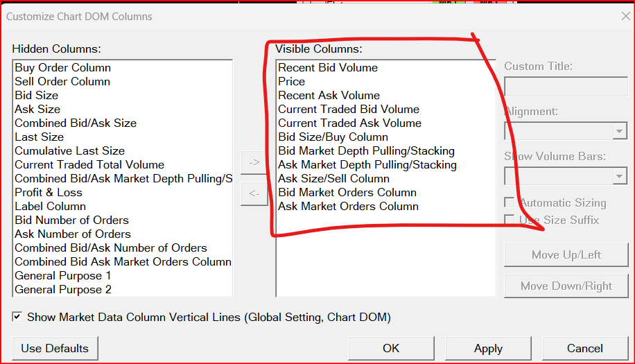Pick Bid Market Orders Column entry

coord(347,192)
